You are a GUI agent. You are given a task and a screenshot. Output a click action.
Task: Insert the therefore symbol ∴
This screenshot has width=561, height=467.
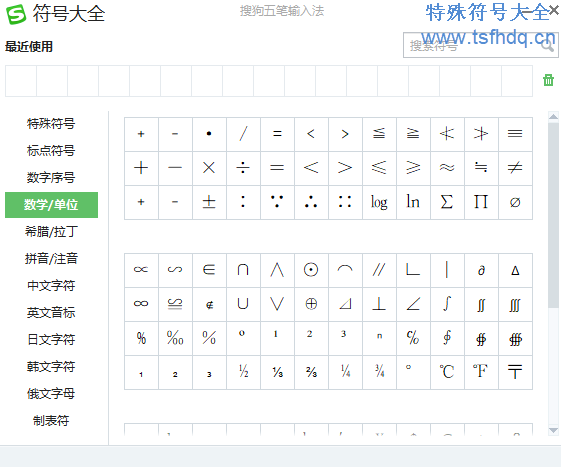[311, 202]
